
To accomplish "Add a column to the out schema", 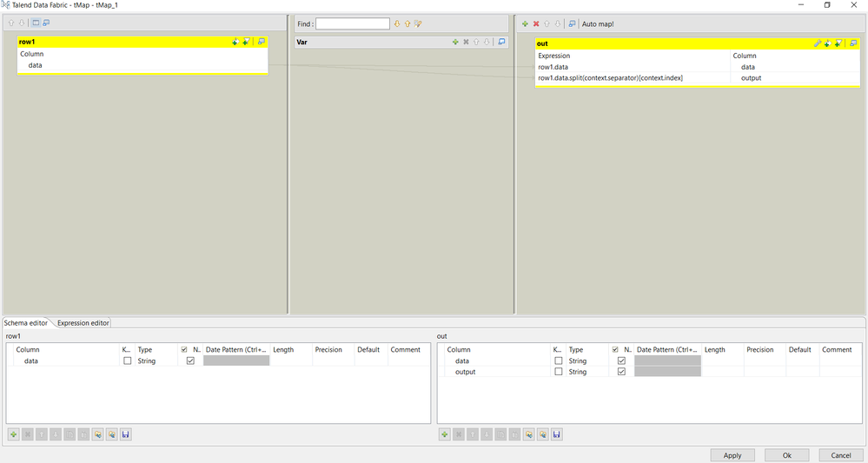I will point(445,434).
